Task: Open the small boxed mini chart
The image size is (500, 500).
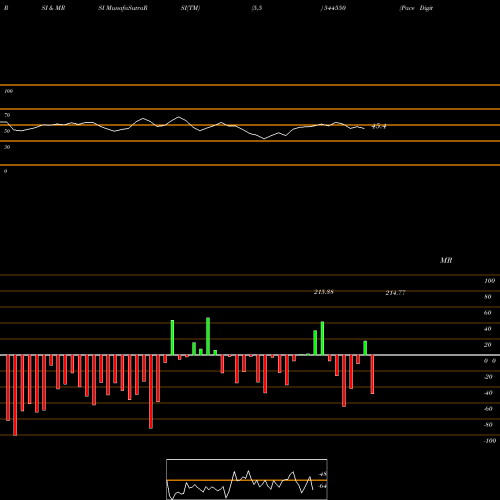Action: point(247,479)
